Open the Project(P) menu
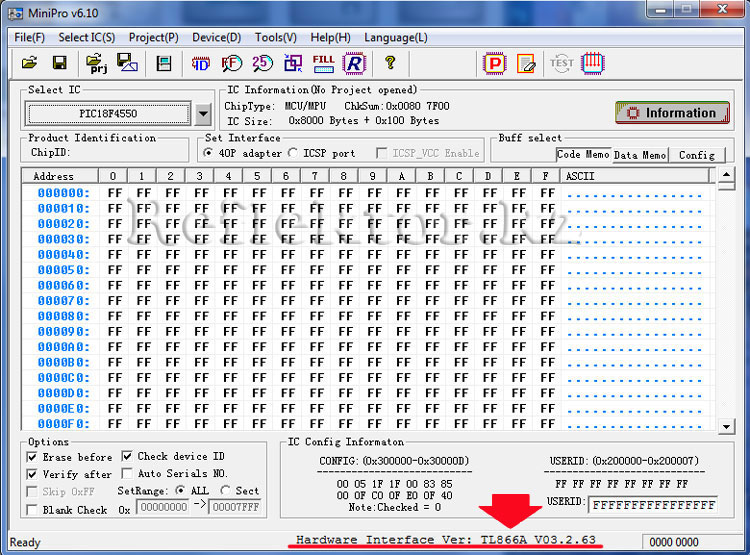The height and width of the screenshot is (555, 750). [x=154, y=37]
